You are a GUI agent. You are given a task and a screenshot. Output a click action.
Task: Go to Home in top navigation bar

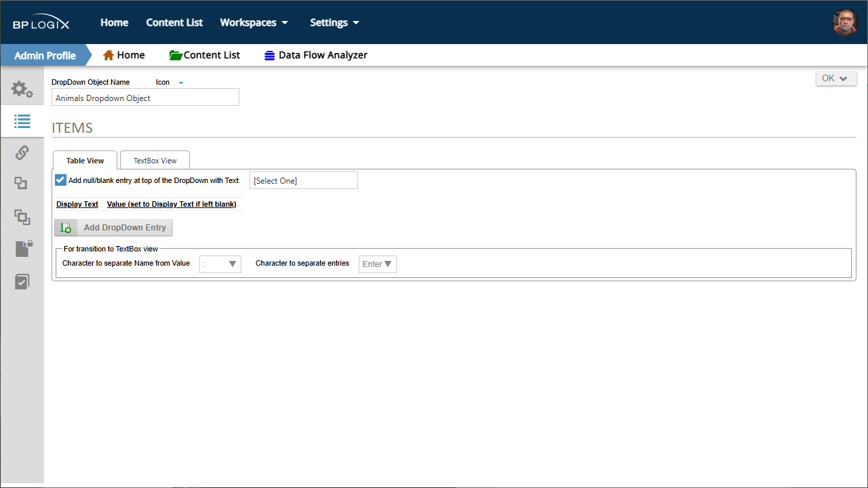[x=115, y=22]
